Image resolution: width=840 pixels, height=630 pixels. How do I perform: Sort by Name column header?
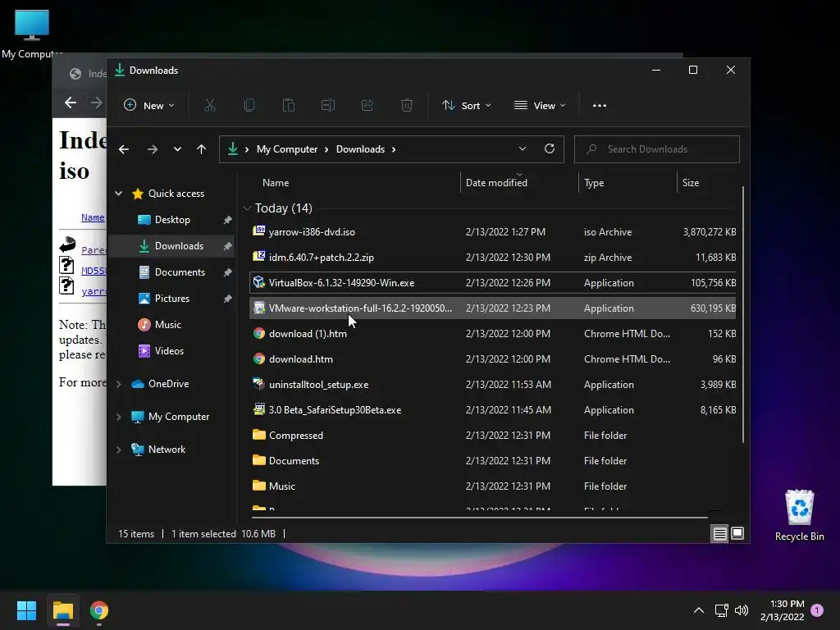point(276,183)
